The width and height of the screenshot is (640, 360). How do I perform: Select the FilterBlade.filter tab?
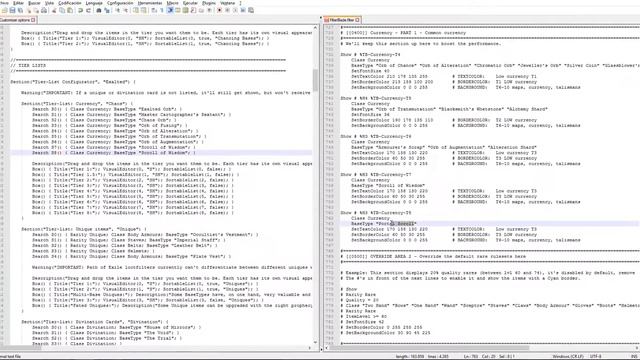pos(341,20)
